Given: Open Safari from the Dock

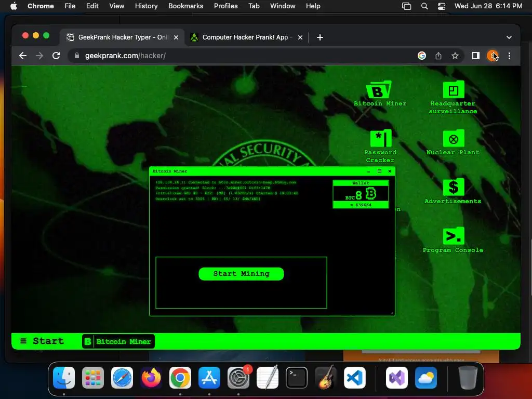Looking at the screenshot, I should pos(122,378).
